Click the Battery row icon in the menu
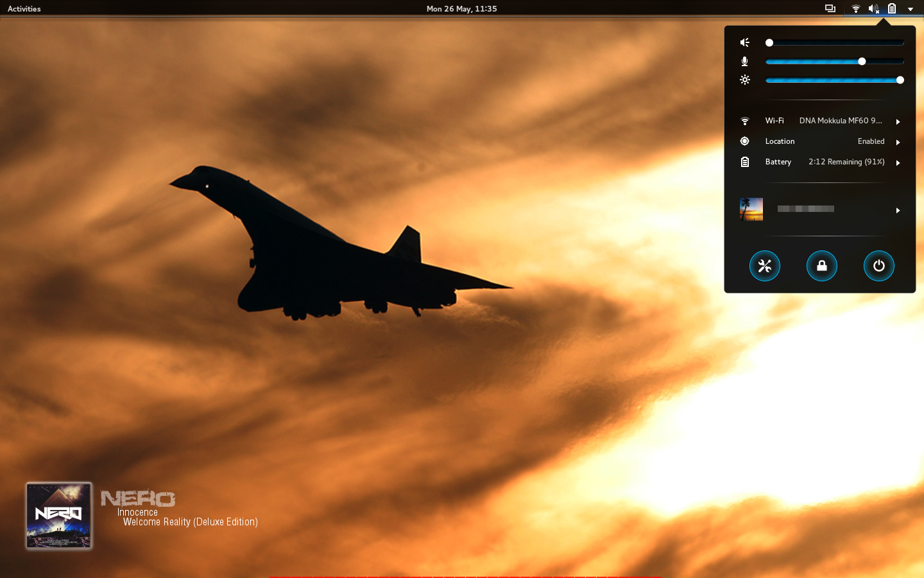This screenshot has width=924, height=578. tap(745, 162)
